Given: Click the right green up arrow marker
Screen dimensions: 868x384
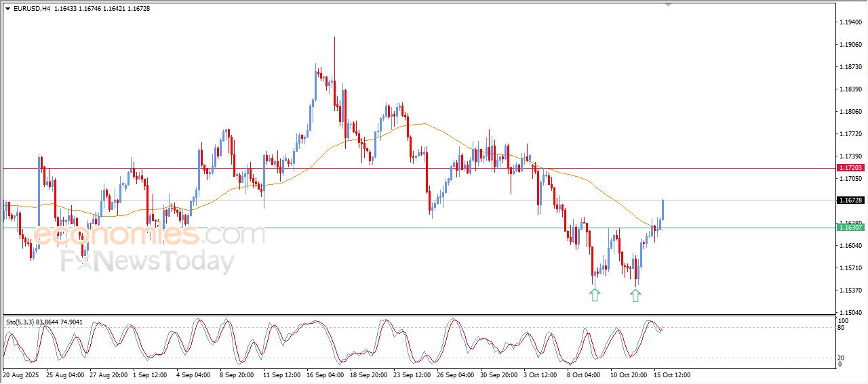Looking at the screenshot, I should (635, 295).
